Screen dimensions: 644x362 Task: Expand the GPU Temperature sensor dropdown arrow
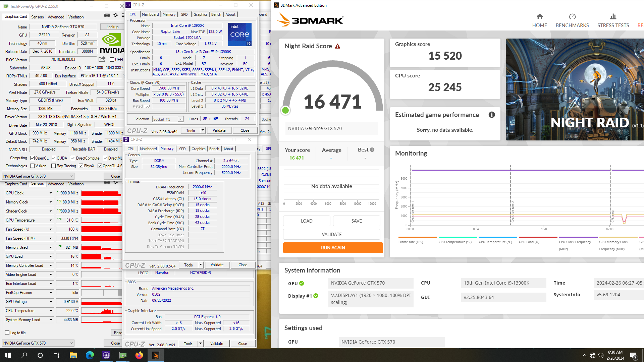(x=51, y=220)
